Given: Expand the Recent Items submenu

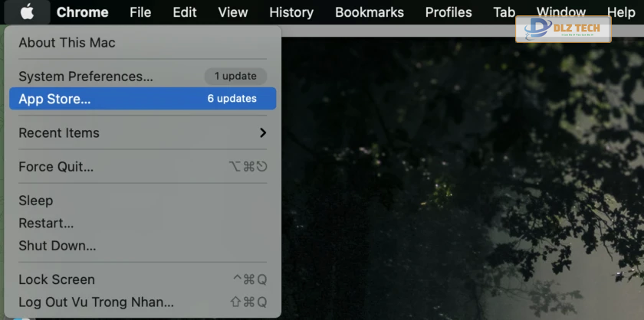Looking at the screenshot, I should tap(143, 133).
